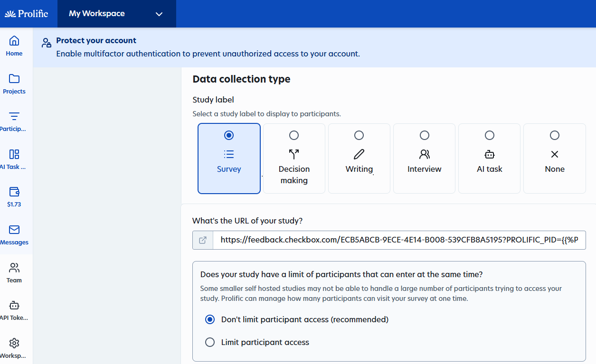Enable the Limit participant access option
This screenshot has height=364, width=596.
click(210, 342)
